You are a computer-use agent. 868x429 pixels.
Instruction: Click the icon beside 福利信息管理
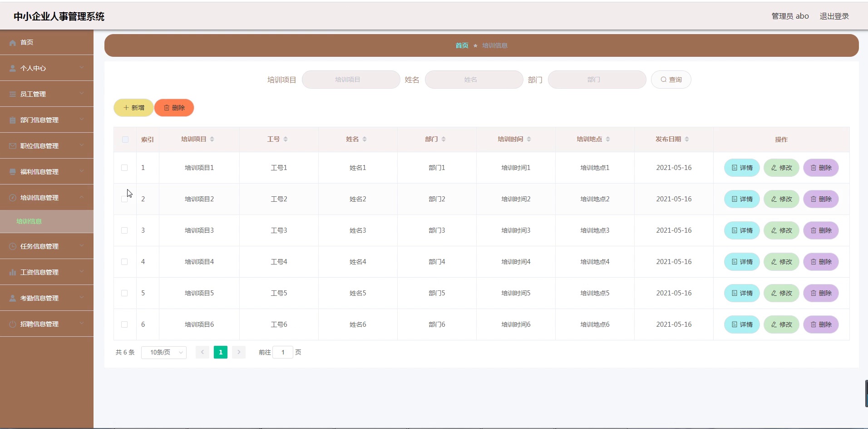(13, 172)
